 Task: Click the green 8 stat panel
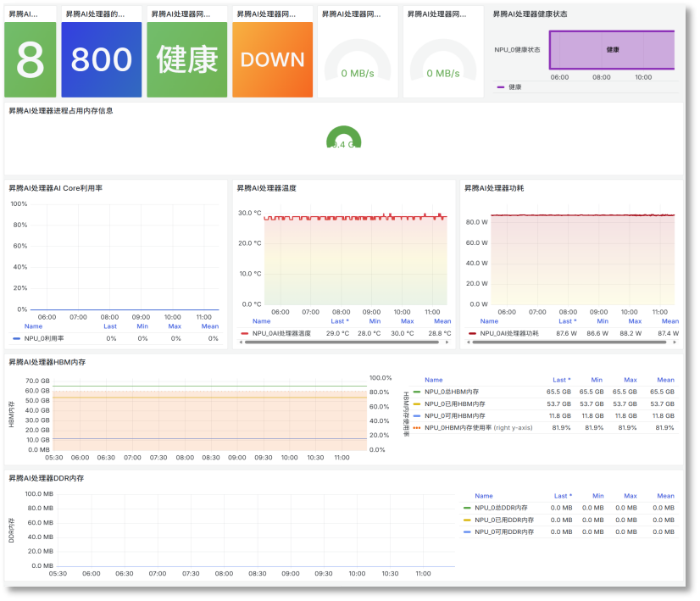[x=30, y=59]
